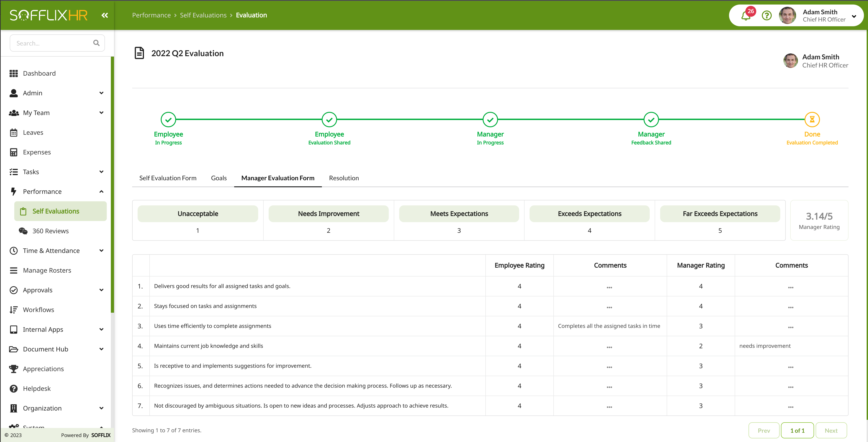This screenshot has height=442, width=868.
Task: Select the Exceeds Expectations rating box
Action: coord(589,214)
